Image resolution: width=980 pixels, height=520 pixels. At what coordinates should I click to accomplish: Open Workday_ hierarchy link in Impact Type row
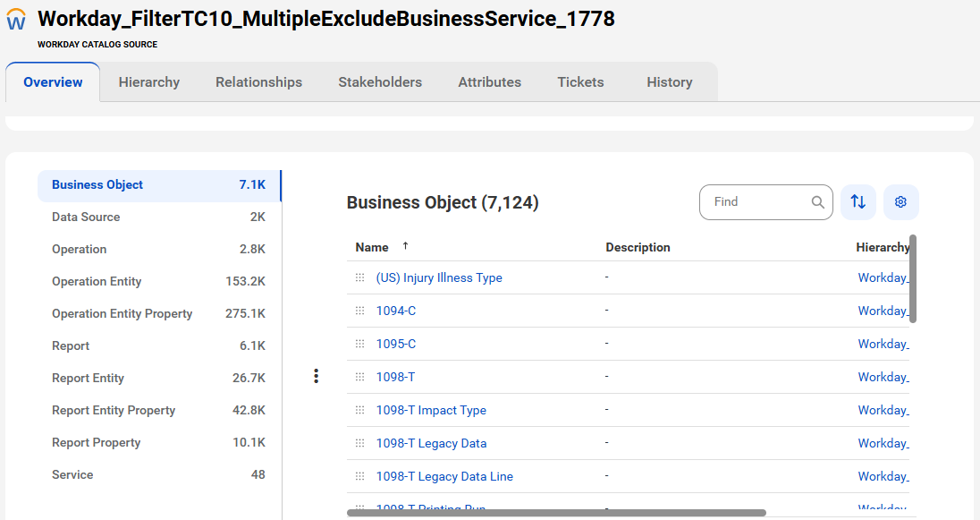tap(883, 411)
